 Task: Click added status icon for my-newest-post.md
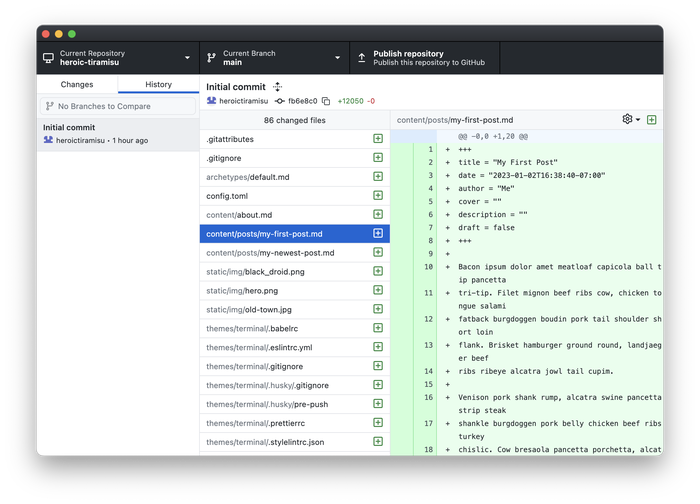click(378, 253)
